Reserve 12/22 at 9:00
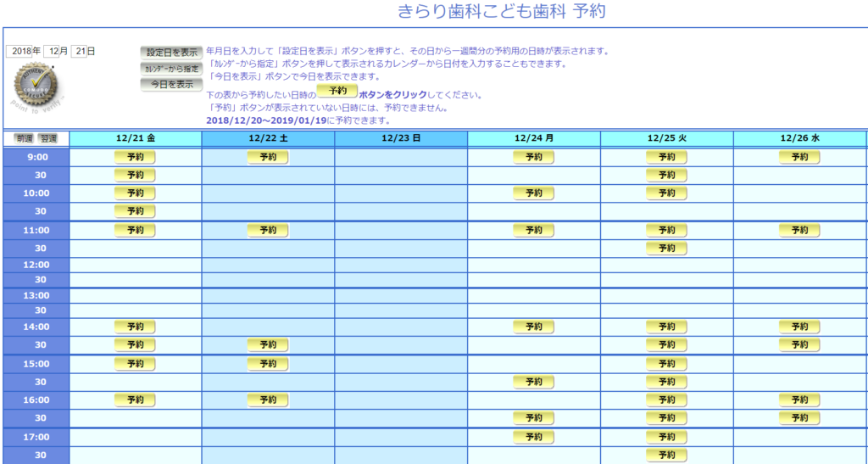Viewport: 868px width, 464px height. (x=268, y=157)
